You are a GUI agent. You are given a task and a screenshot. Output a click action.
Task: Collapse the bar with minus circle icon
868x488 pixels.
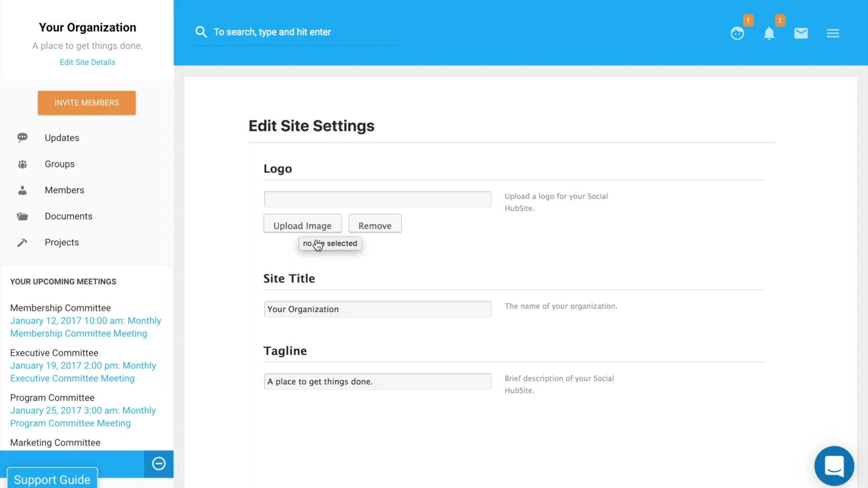coord(159,464)
